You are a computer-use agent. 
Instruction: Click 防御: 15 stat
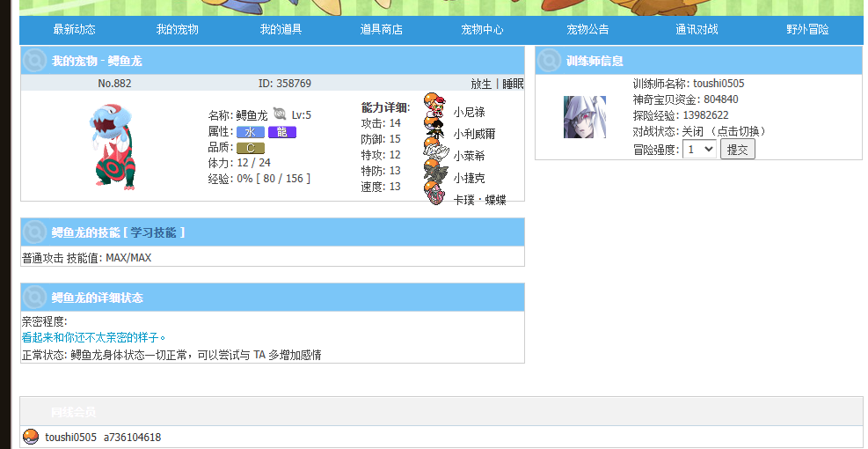(381, 139)
